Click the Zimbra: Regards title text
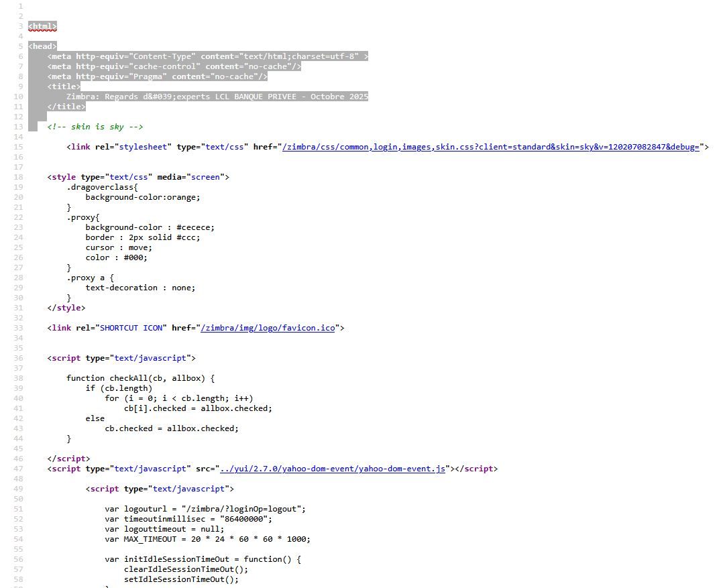This screenshot has height=588, width=723. click(x=217, y=97)
